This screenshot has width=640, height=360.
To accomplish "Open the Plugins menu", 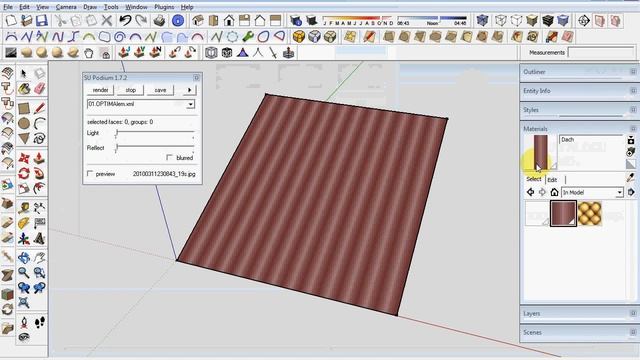I will click(x=164, y=7).
